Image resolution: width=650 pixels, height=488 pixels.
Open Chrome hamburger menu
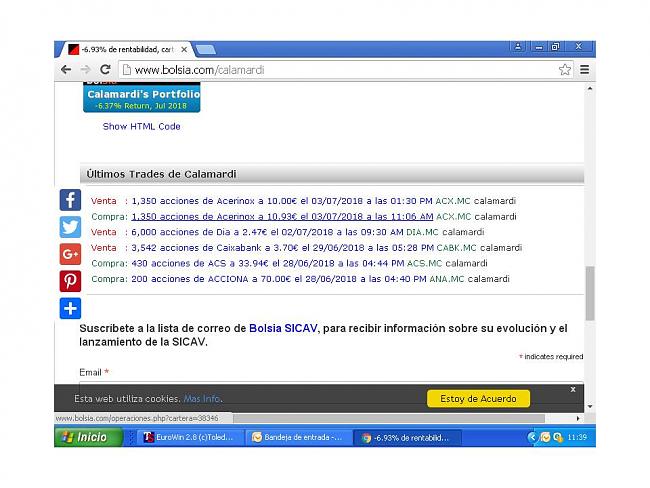pyautogui.click(x=585, y=70)
